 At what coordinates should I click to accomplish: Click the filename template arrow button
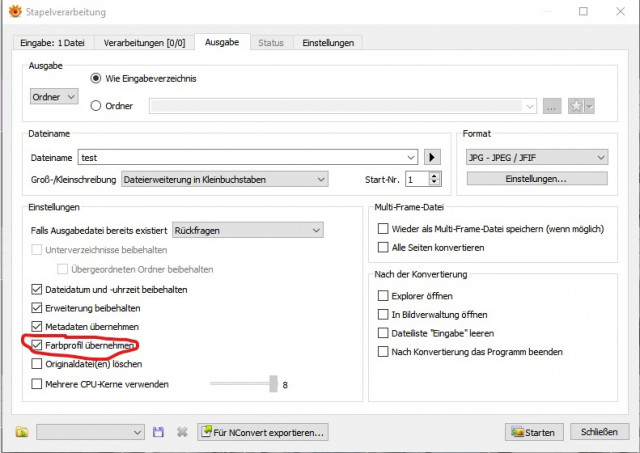tap(432, 157)
